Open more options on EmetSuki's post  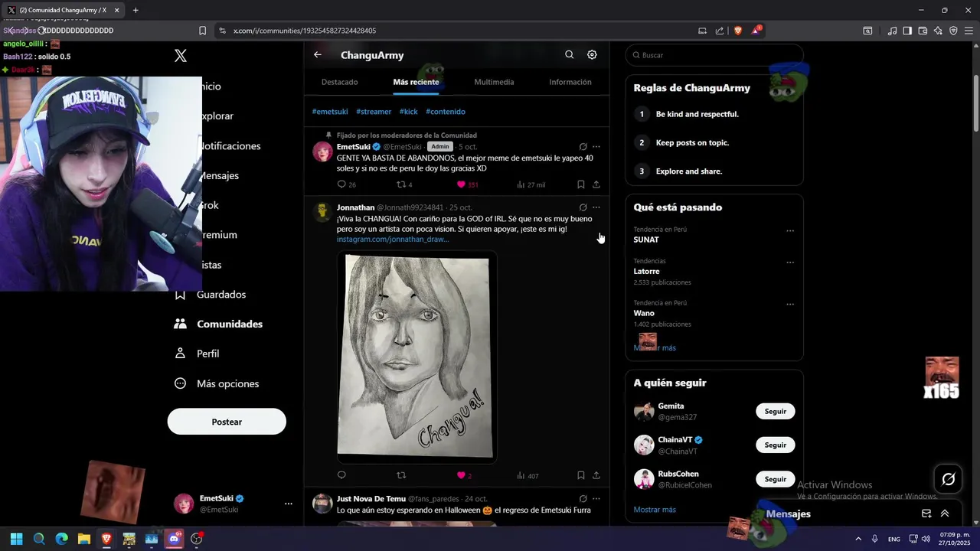click(x=596, y=146)
